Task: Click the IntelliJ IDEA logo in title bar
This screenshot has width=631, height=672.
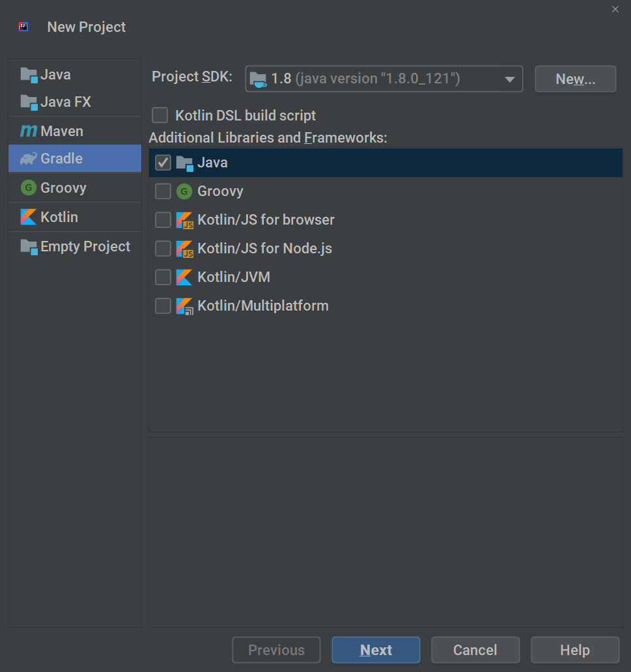Action: (23, 27)
